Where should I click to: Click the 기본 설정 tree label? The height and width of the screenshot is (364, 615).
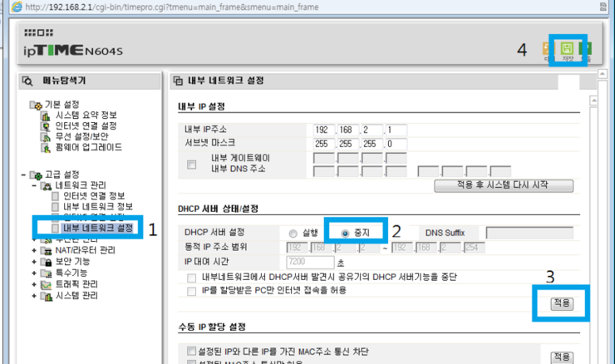click(x=62, y=105)
